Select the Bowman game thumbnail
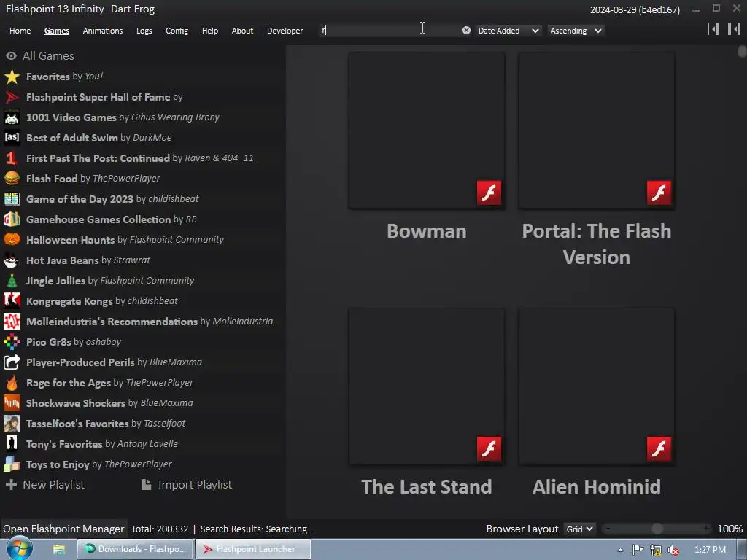Screen dimensions: 747x560 426,131
